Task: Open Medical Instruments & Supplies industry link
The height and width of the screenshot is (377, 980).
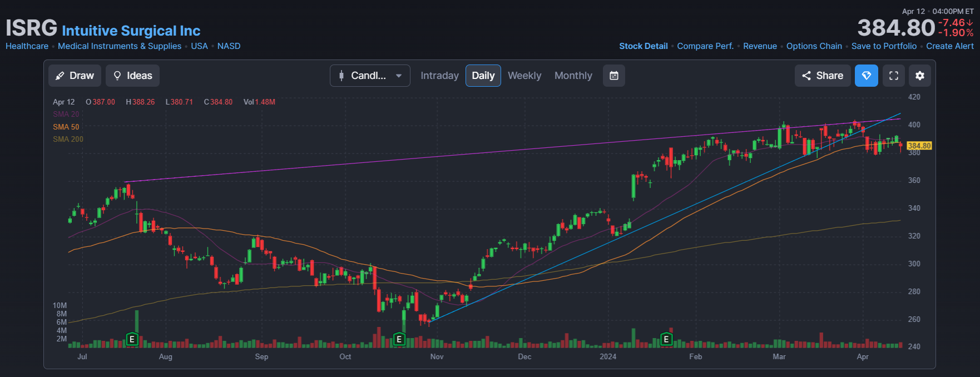Action: (120, 46)
